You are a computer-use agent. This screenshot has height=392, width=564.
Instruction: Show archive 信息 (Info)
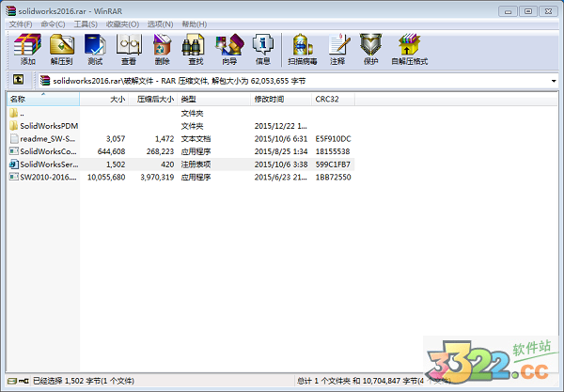[x=263, y=49]
